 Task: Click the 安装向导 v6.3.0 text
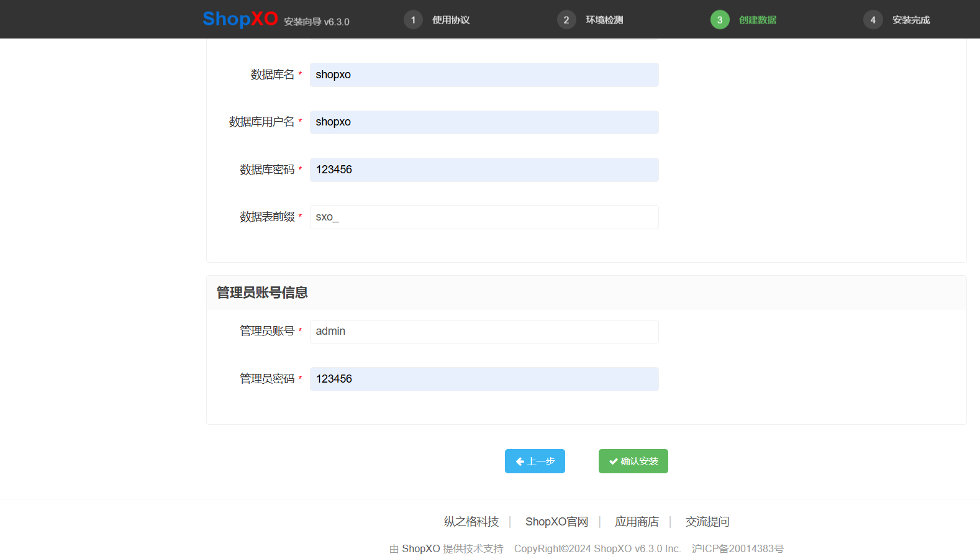(x=317, y=22)
